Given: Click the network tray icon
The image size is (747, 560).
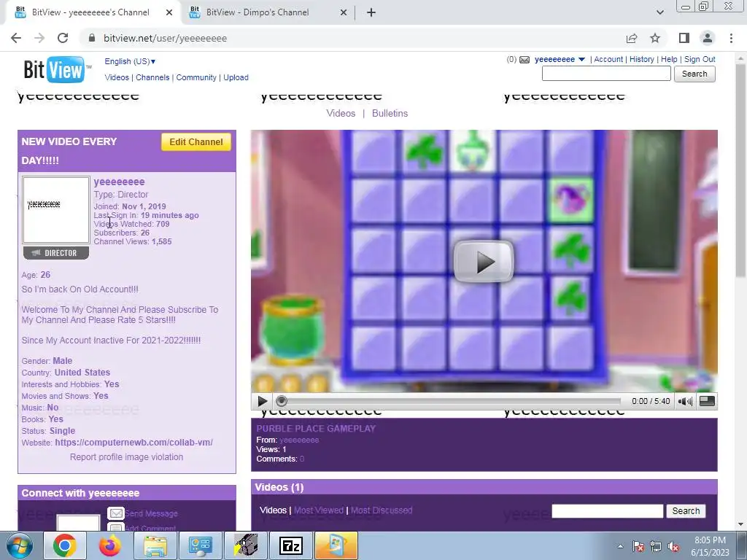Looking at the screenshot, I should click(656, 547).
